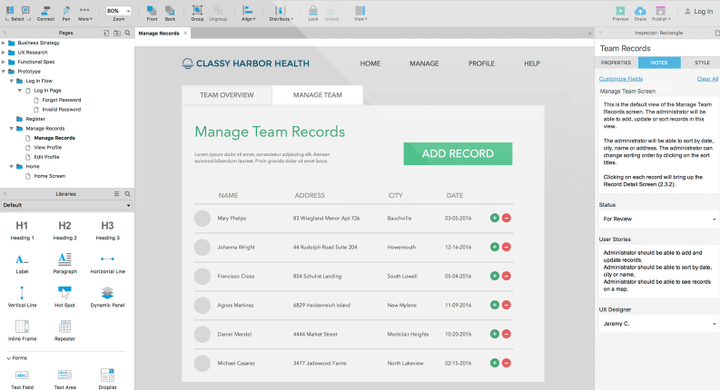
Task: Click the Group toolbar icon
Action: tap(197, 13)
